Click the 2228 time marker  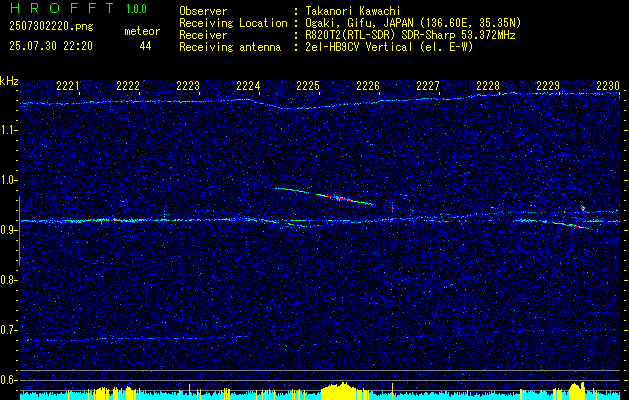(488, 86)
